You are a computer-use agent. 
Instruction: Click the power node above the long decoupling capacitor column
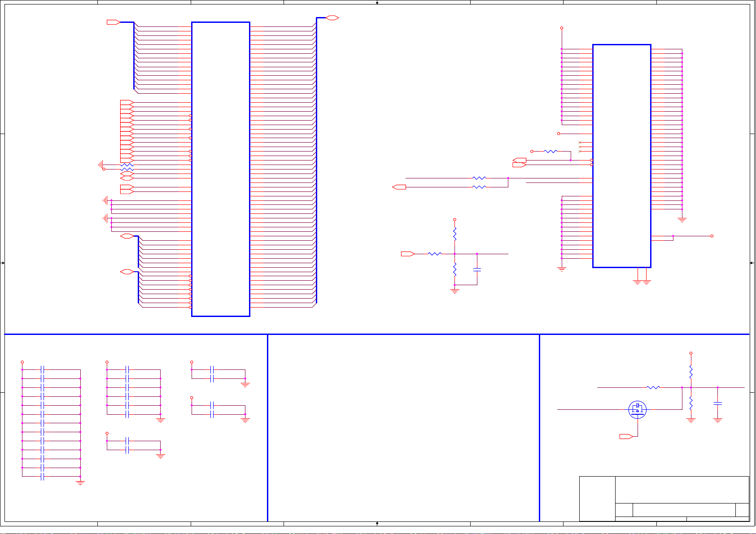(22, 362)
